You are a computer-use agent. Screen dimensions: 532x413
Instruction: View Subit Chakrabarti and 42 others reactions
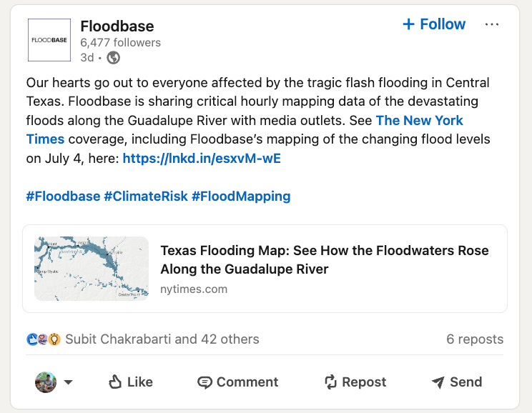(x=162, y=339)
